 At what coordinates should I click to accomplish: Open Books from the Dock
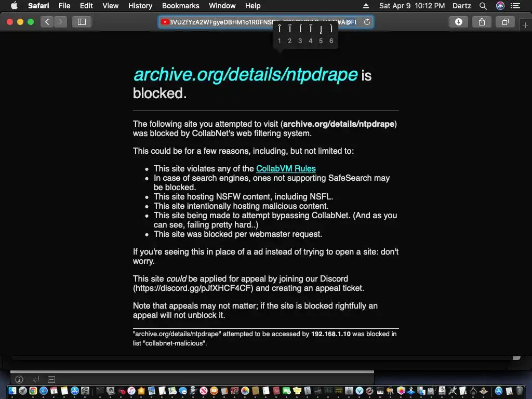[x=214, y=391]
